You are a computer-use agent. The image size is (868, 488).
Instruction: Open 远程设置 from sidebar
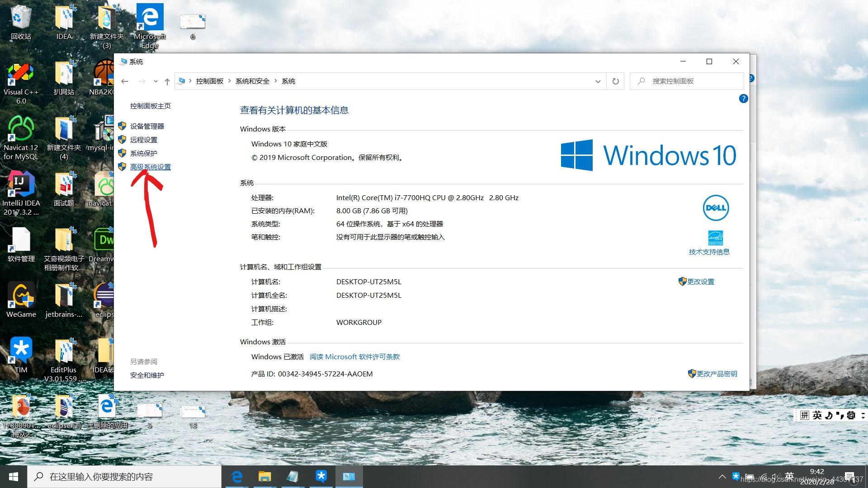click(x=144, y=139)
